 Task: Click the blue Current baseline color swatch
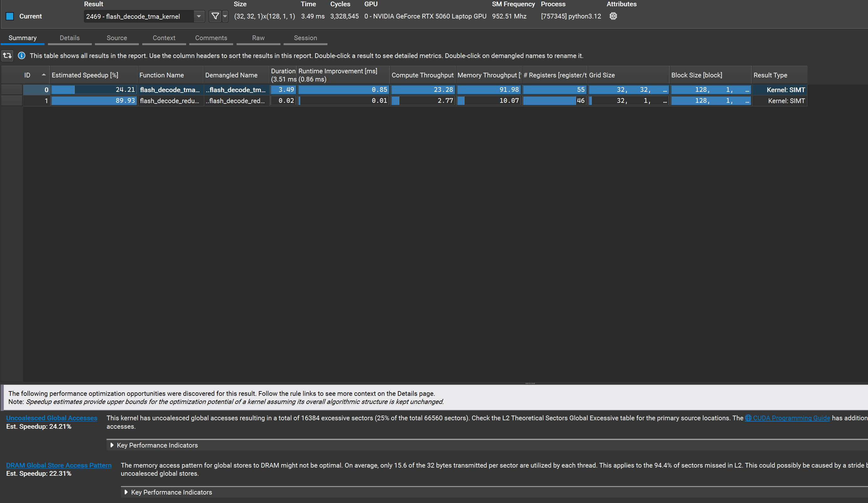[10, 16]
